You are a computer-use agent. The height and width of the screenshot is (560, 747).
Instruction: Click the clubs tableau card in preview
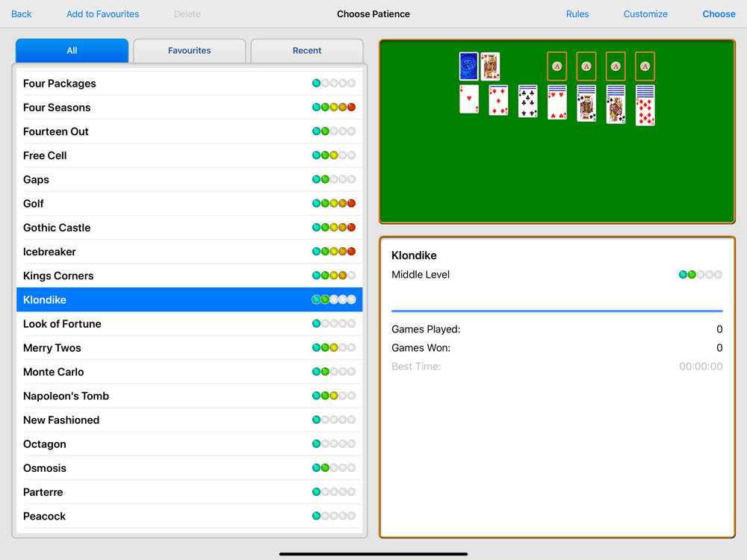pos(528,102)
